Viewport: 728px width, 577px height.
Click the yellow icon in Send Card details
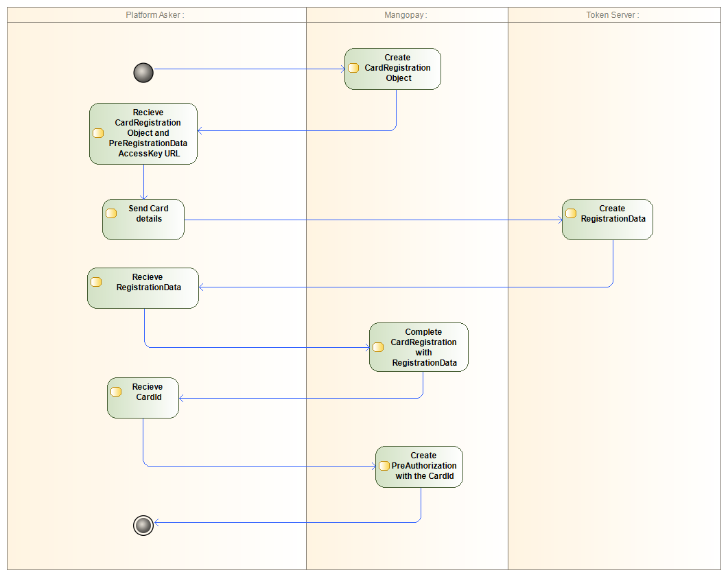pos(111,213)
